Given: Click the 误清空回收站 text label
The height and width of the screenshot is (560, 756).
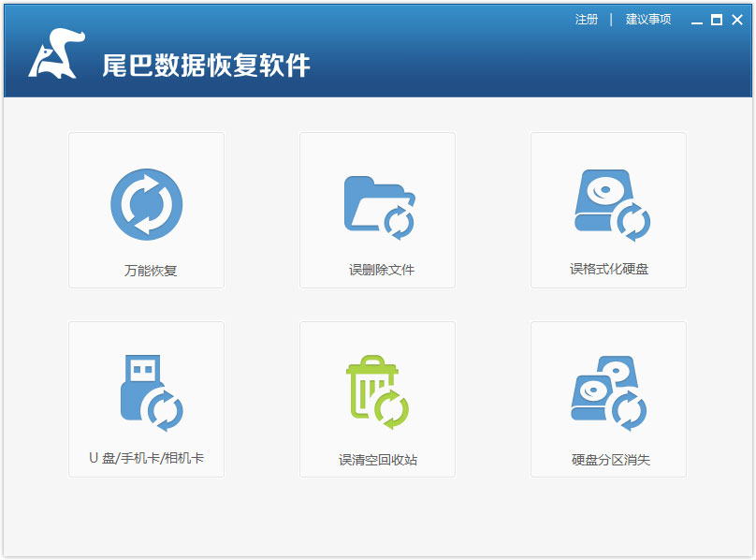Looking at the screenshot, I should [x=377, y=460].
